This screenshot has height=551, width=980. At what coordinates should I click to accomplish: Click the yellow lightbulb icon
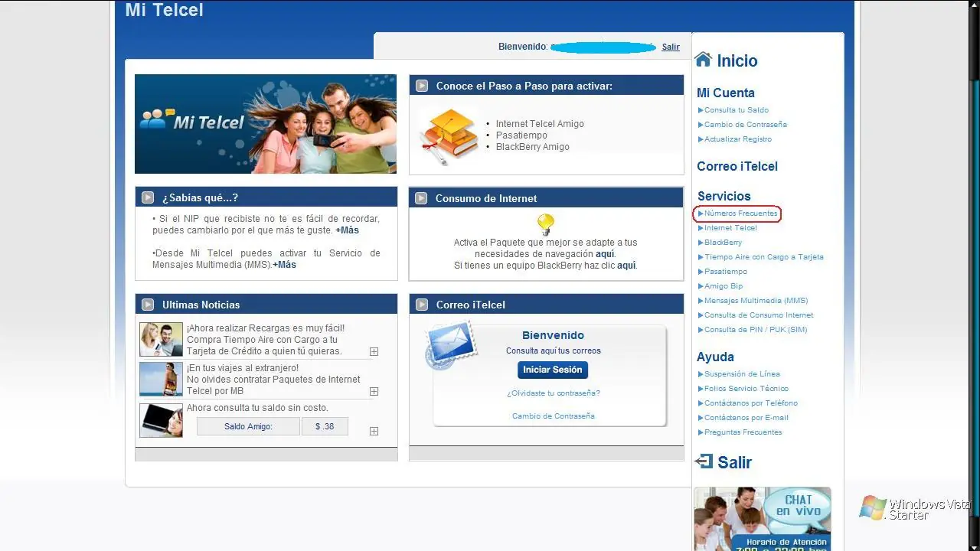tap(545, 223)
